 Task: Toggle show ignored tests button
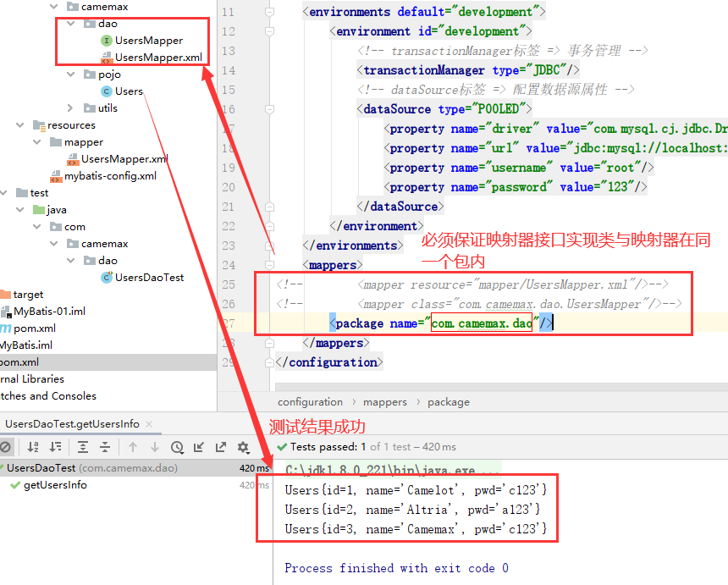tap(4, 447)
